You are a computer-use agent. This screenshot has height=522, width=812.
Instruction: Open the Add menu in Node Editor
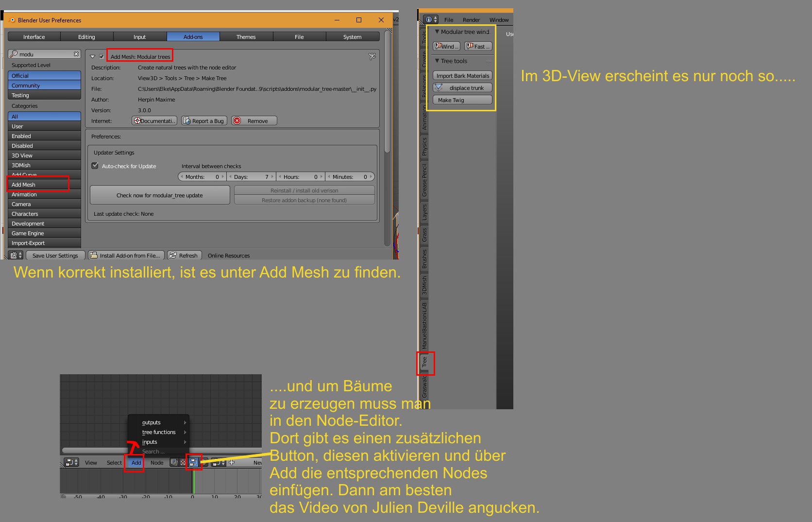click(x=136, y=462)
